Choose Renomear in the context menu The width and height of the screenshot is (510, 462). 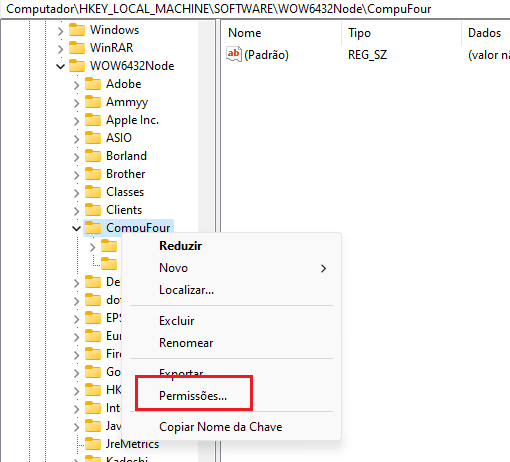(x=186, y=343)
